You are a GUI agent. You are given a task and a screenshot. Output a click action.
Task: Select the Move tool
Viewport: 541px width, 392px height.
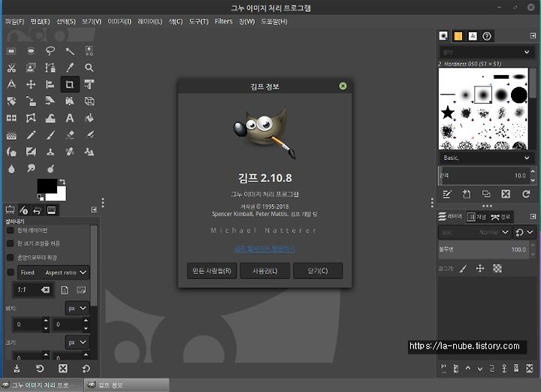tap(31, 84)
